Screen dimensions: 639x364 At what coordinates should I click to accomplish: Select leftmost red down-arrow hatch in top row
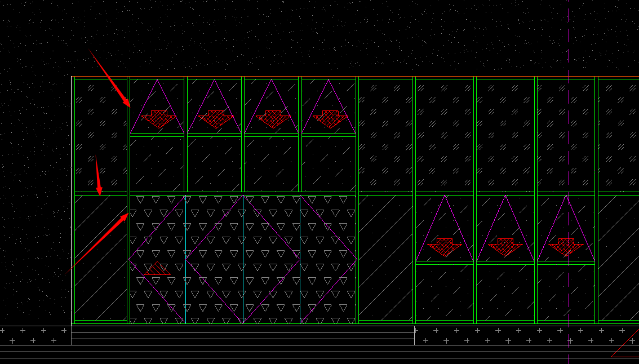(x=159, y=119)
